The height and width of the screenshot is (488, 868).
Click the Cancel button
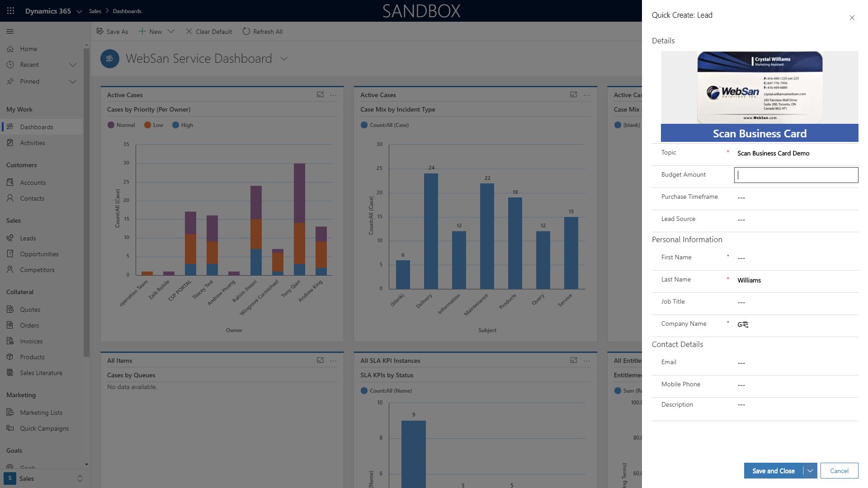click(840, 471)
